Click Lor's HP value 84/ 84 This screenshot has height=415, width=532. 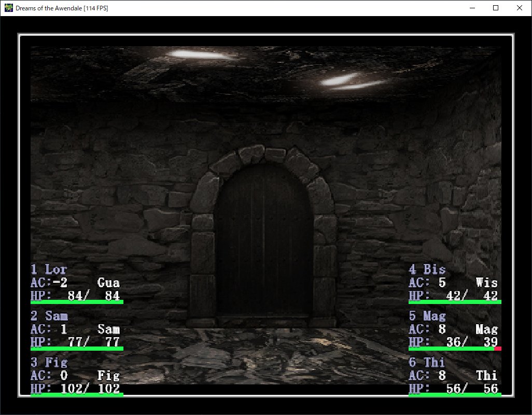94,296
